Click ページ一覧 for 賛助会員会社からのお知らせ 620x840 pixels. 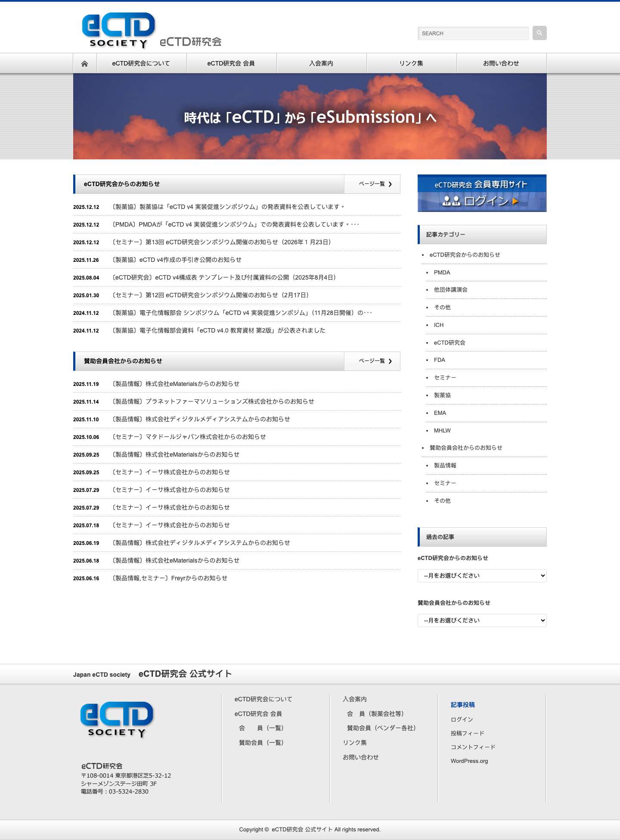[372, 361]
